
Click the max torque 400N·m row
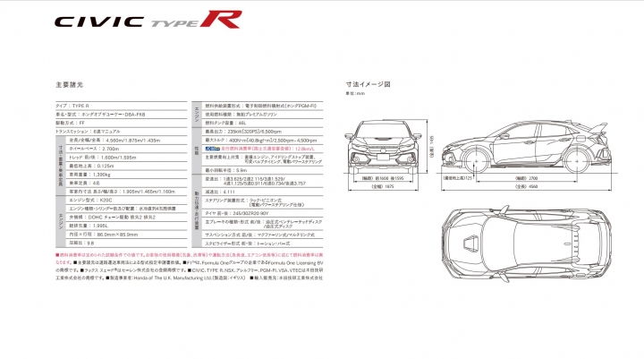263,141
